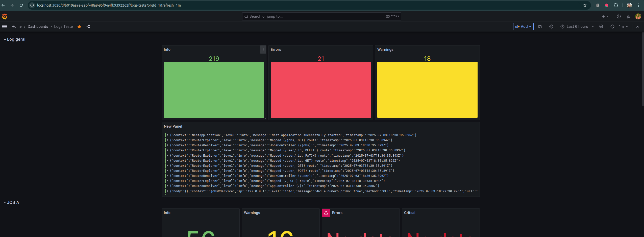Click the Warnings panel title in Log geral
This screenshot has height=237, width=644.
385,50
